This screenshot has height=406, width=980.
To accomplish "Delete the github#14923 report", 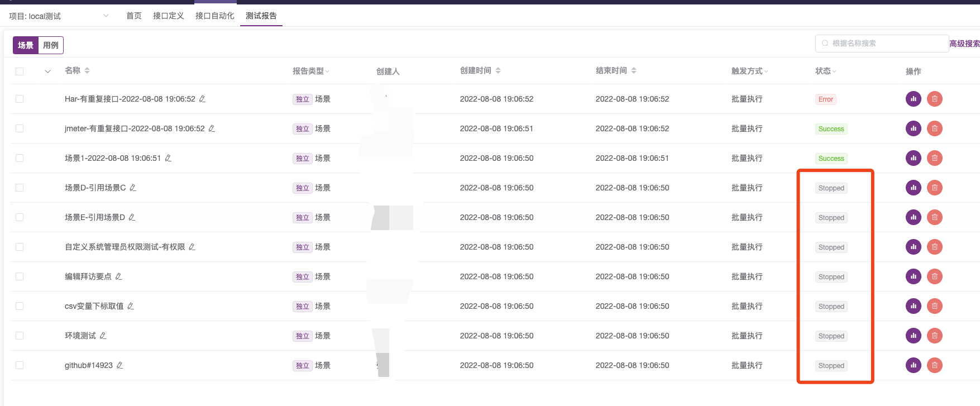I will click(934, 365).
